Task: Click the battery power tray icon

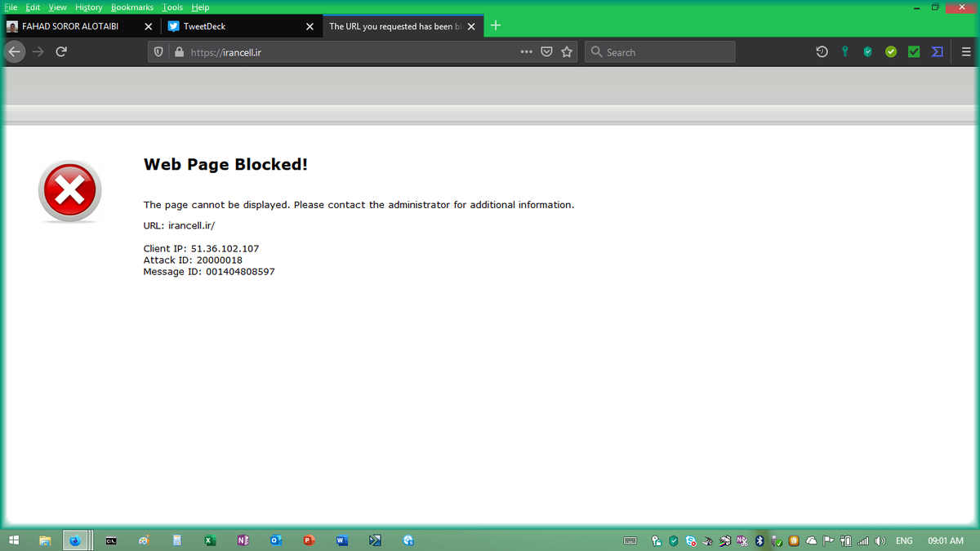Action: click(847, 540)
